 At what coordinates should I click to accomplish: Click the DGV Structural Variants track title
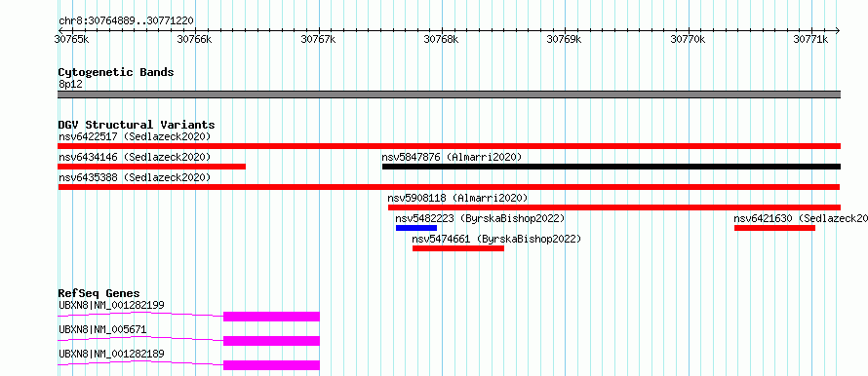pos(137,125)
